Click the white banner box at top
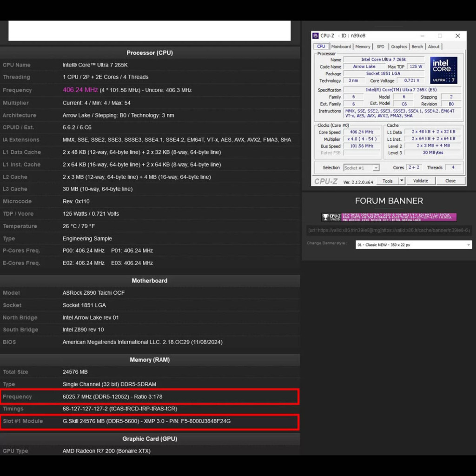 click(149, 31)
